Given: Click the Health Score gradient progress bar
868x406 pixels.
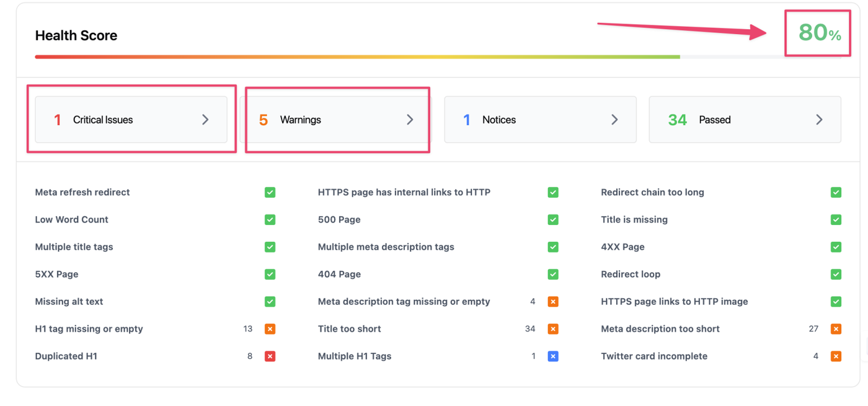Looking at the screenshot, I should tap(357, 57).
